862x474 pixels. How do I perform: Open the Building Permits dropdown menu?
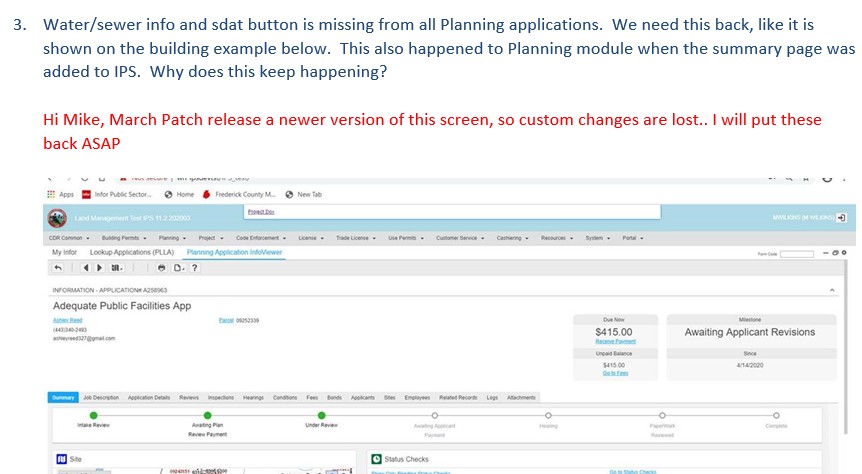tap(124, 238)
